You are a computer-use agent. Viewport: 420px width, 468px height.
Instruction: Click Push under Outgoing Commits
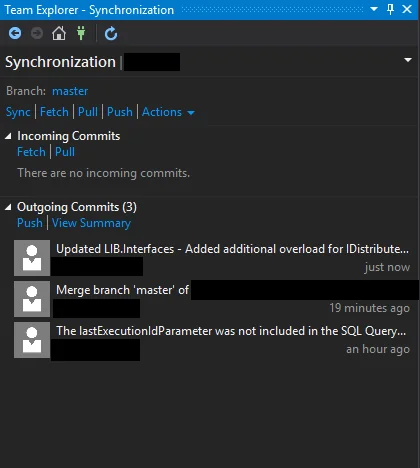(x=30, y=223)
